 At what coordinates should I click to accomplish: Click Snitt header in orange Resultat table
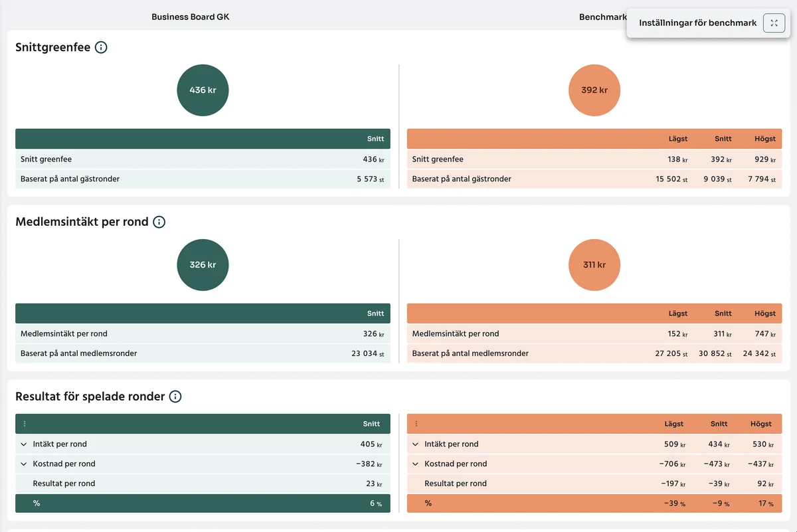tap(719, 424)
